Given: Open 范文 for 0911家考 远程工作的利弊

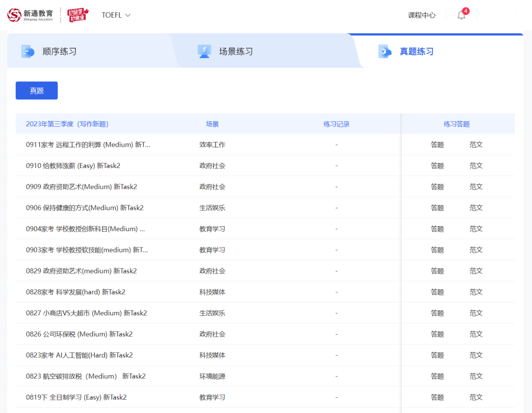Looking at the screenshot, I should tap(476, 144).
